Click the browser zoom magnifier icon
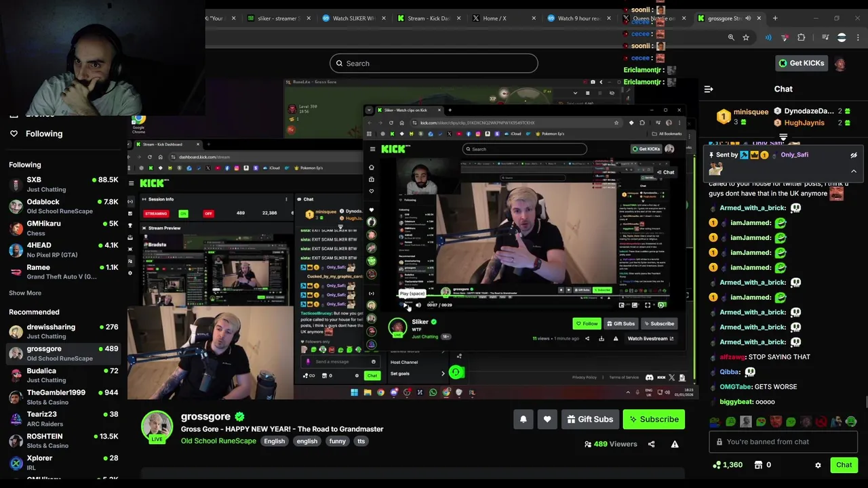Viewport: 868px width, 488px height. pos(731,37)
